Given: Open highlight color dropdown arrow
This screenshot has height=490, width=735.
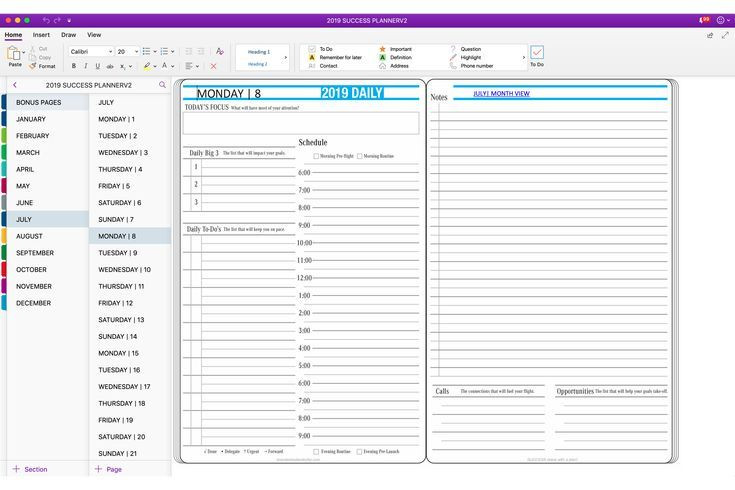Looking at the screenshot, I should [155, 67].
